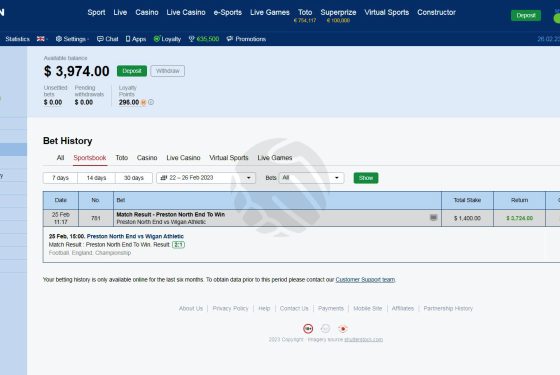The height and width of the screenshot is (375, 560).
Task: Click the loyalty points info icon
Action: pyautogui.click(x=151, y=102)
